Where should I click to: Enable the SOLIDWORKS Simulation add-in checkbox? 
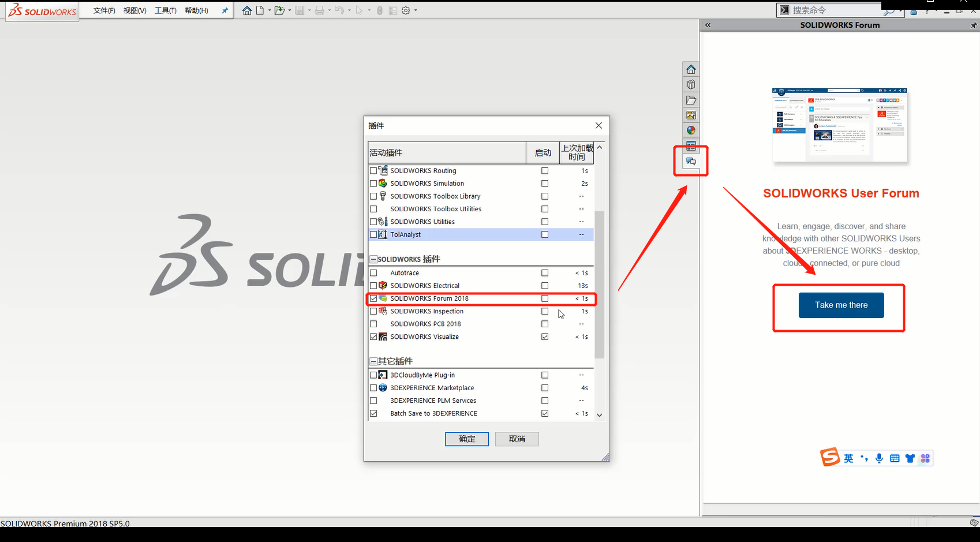[373, 184]
